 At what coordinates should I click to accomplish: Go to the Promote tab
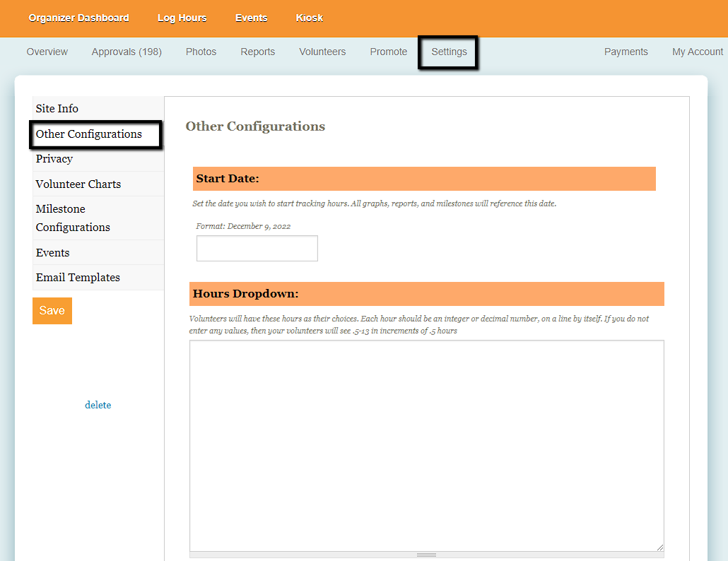(388, 52)
